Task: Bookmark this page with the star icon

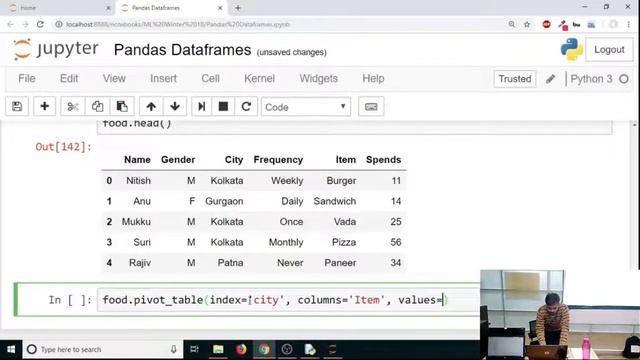Action: pyautogui.click(x=527, y=24)
